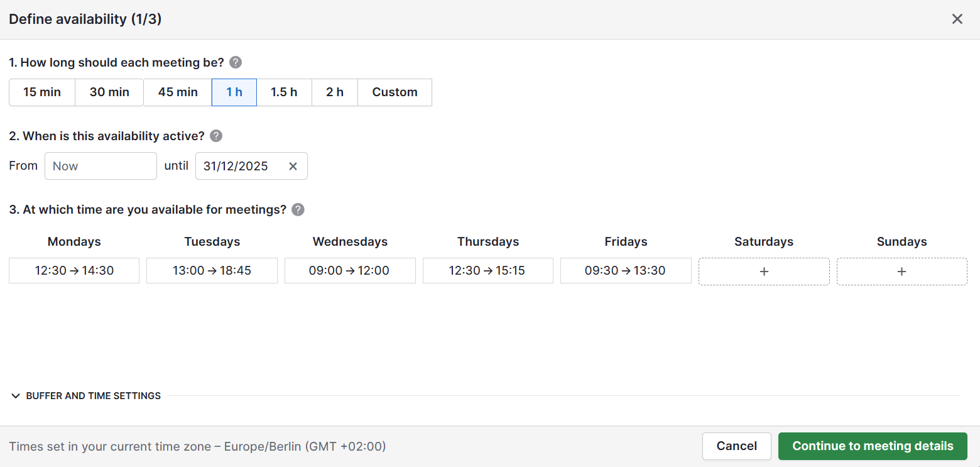Screen dimensions: 980x467
Task: Click the availability period help icon
Action: click(x=215, y=136)
